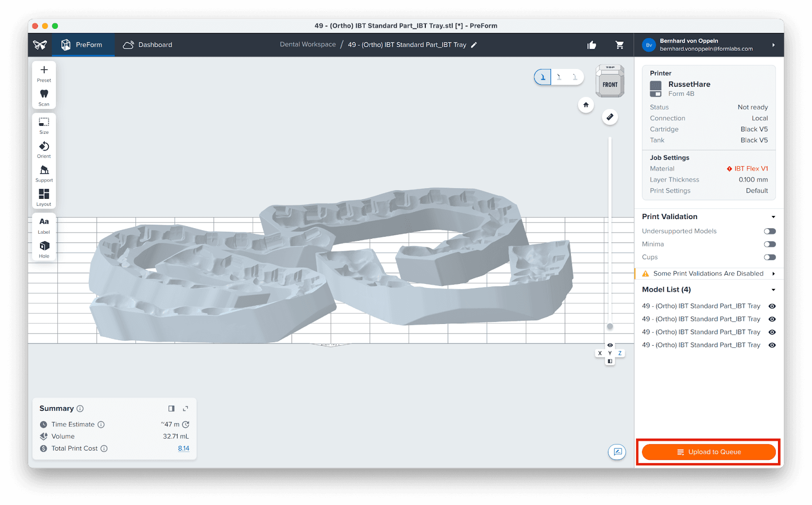This screenshot has width=812, height=505.
Task: Open the 8.14 Total Print Cost link
Action: coord(183,448)
